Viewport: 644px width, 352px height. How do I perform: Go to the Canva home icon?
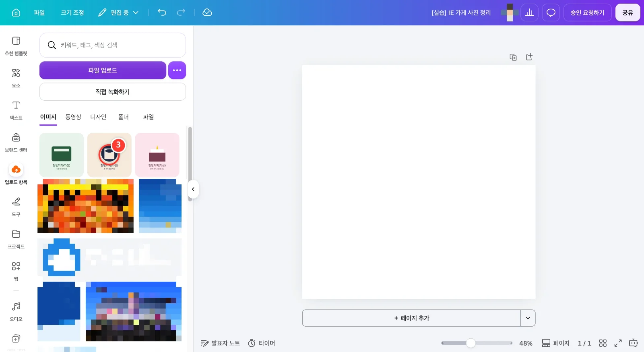tap(16, 12)
